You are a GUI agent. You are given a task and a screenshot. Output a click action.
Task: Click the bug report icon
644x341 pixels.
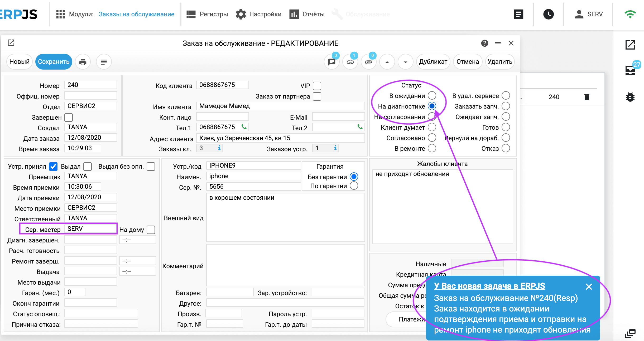(x=630, y=97)
